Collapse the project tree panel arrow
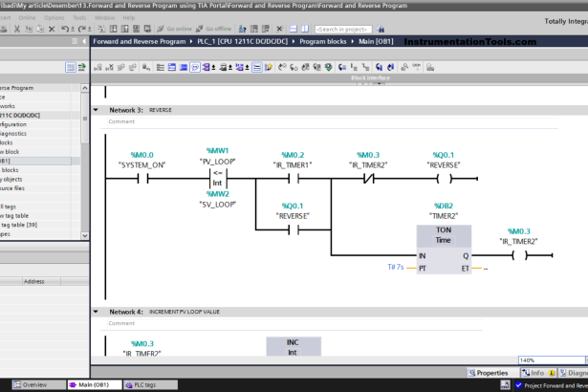This screenshot has width=588, height=392. coord(84,41)
